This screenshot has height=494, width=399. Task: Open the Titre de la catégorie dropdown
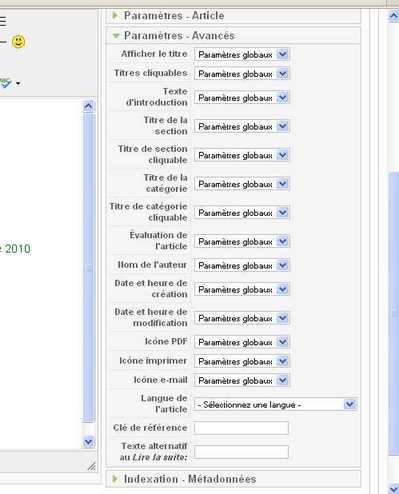pyautogui.click(x=242, y=184)
